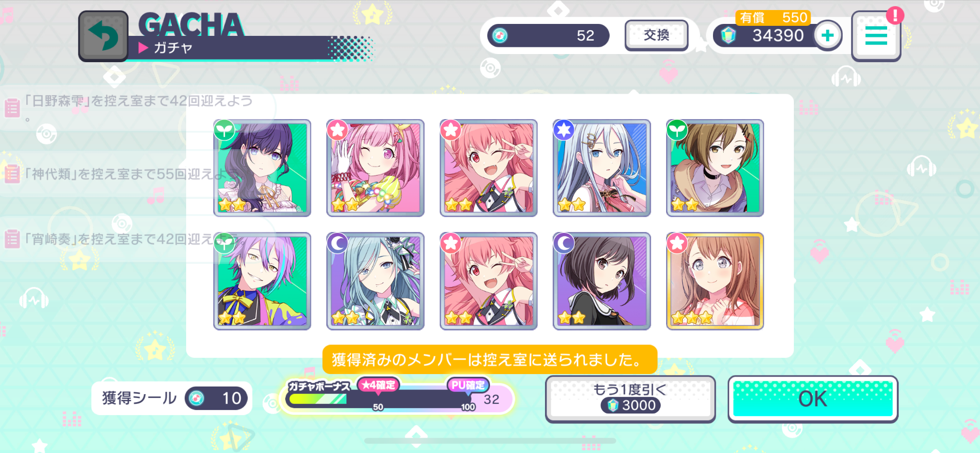This screenshot has height=453, width=980.
Task: Select the three-star brown-haired girl card
Action: click(x=715, y=281)
